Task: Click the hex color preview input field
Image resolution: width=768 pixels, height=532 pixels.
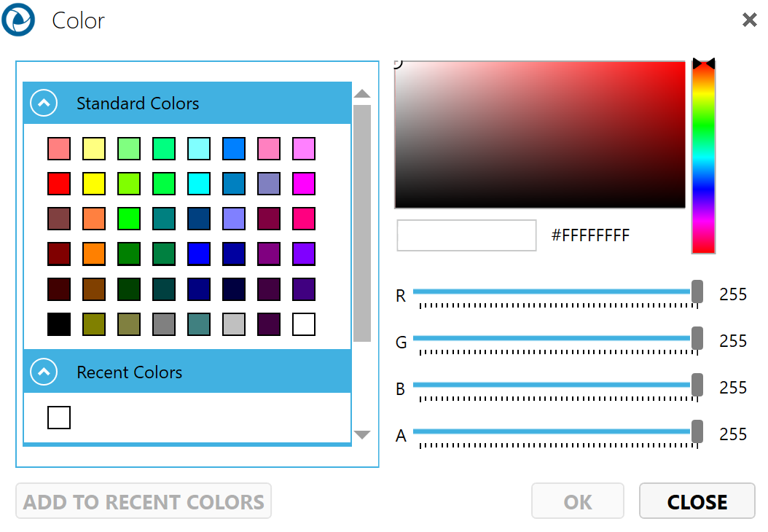Action: [466, 235]
